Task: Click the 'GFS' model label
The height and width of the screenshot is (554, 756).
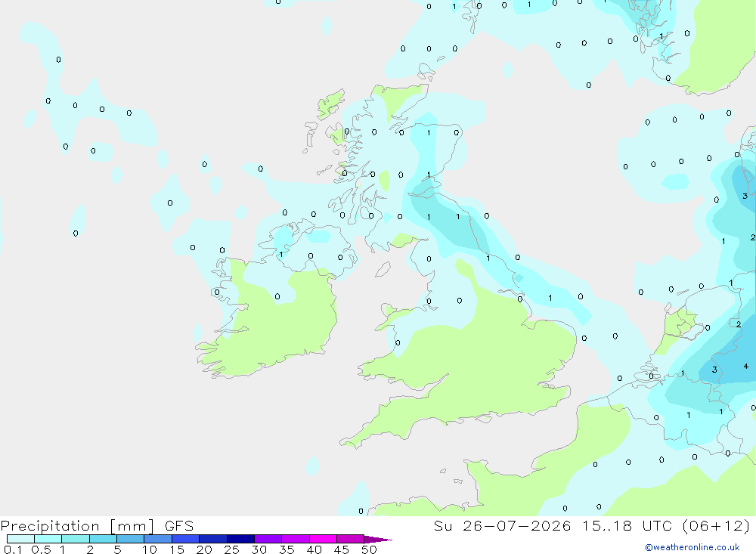Action: 179,526
